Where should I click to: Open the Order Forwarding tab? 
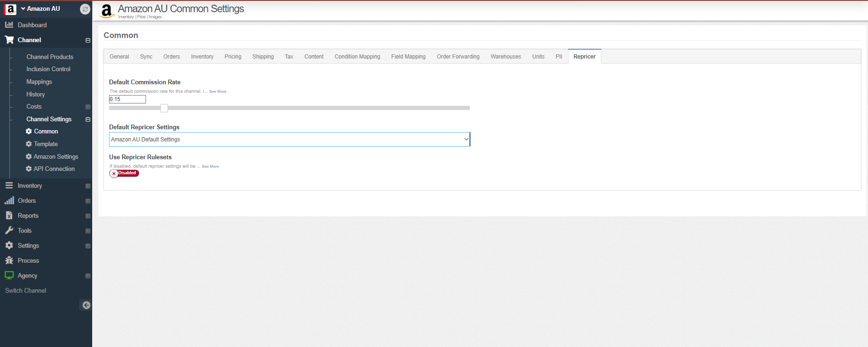coord(458,57)
